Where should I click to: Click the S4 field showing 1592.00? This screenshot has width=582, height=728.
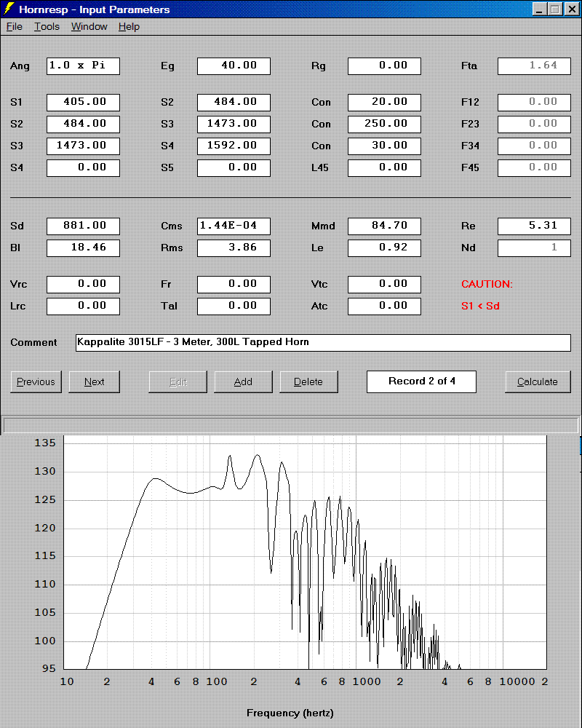pyautogui.click(x=234, y=146)
